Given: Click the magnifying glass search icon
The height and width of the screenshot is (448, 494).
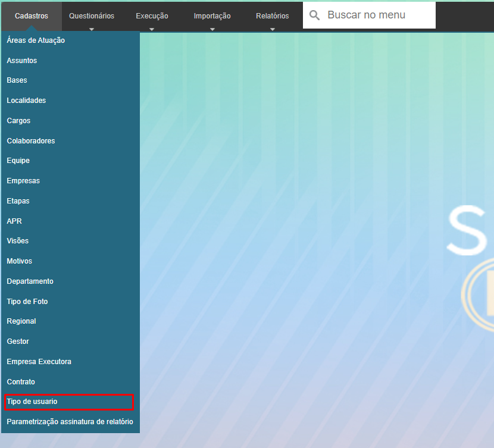Looking at the screenshot, I should tap(315, 15).
